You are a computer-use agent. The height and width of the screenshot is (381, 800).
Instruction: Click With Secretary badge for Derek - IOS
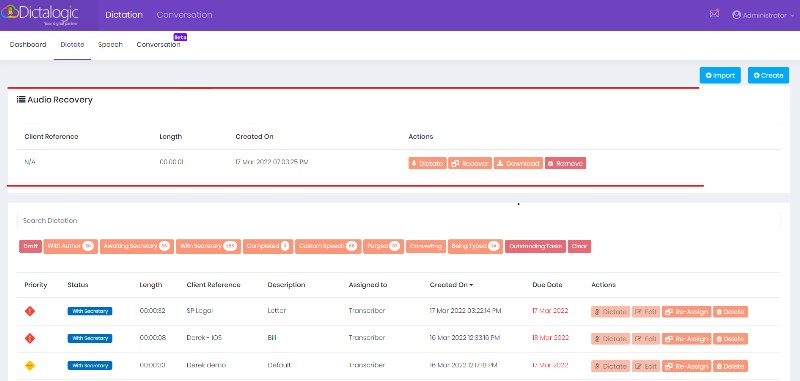(90, 338)
